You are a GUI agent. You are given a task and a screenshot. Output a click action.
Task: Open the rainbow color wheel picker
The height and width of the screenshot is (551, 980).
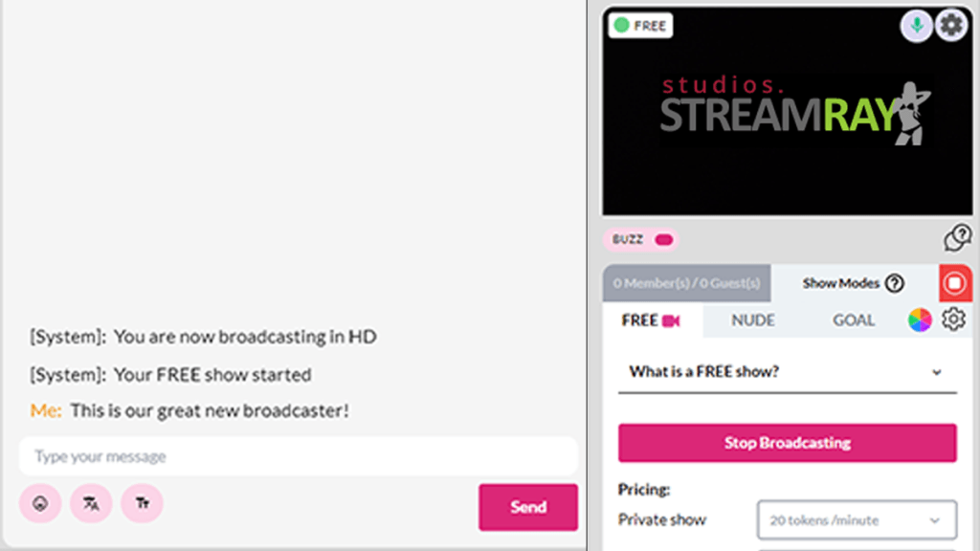click(920, 320)
